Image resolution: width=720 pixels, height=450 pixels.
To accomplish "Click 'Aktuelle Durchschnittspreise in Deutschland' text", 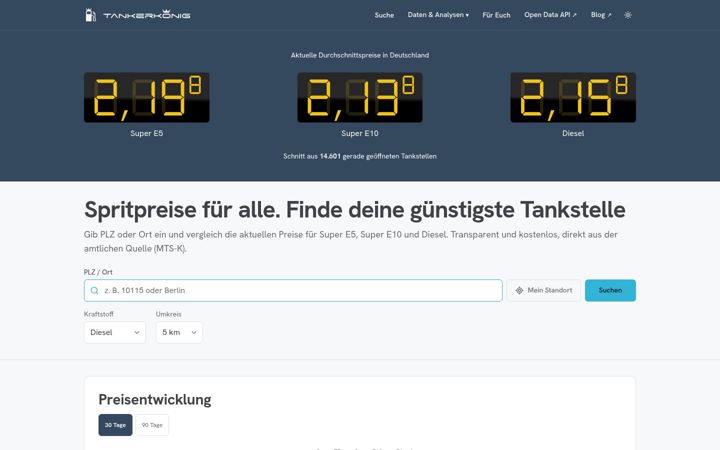I will (360, 55).
